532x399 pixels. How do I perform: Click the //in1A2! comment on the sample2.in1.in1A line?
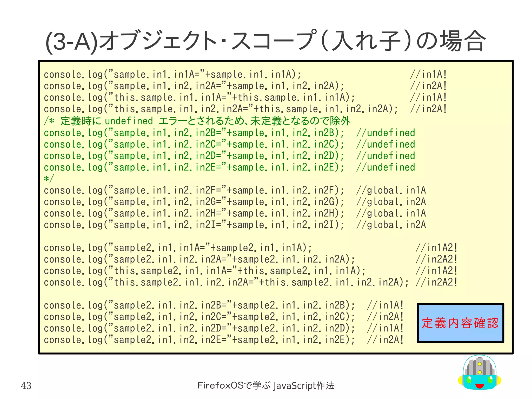(437, 248)
